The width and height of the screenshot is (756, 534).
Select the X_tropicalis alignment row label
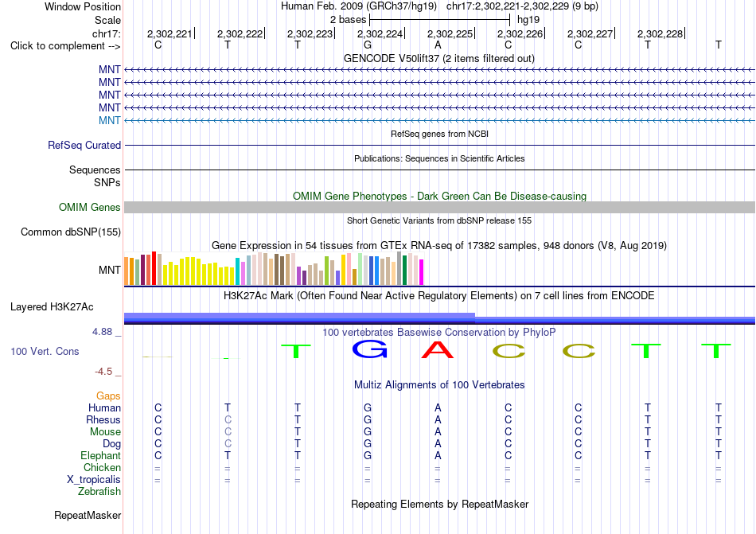[94, 480]
